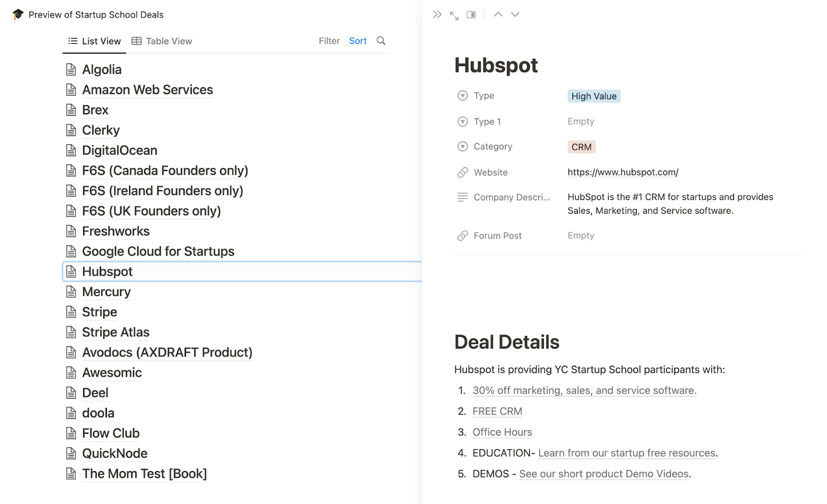
Task: Click the page icon beside Amazon Web Services
Action: point(71,90)
